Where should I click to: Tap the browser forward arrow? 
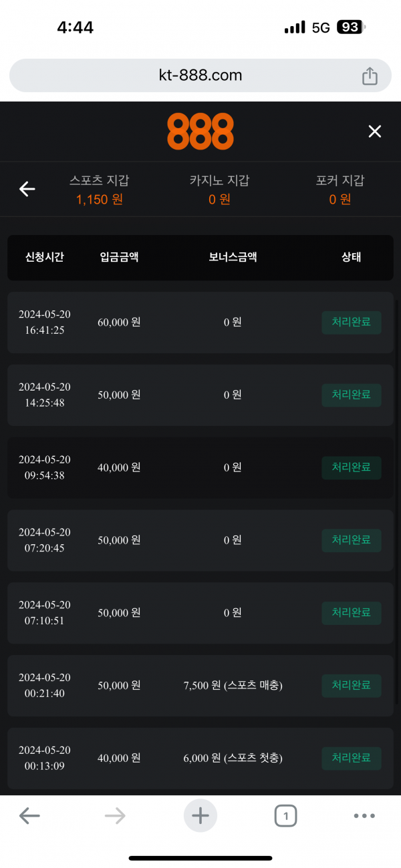tap(115, 815)
